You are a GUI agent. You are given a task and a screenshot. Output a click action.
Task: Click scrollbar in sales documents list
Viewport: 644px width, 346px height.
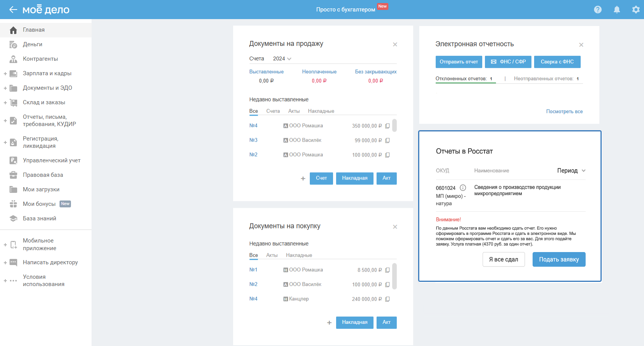click(394, 125)
